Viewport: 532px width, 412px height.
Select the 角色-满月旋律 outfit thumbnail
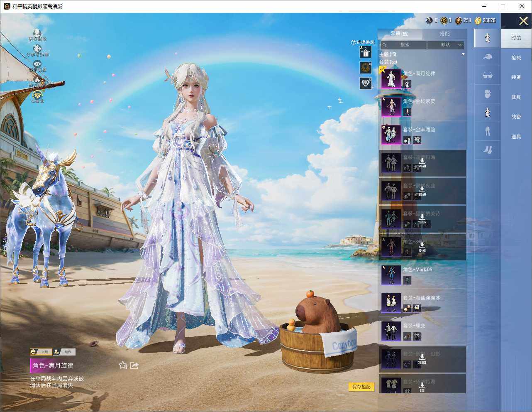(x=391, y=78)
